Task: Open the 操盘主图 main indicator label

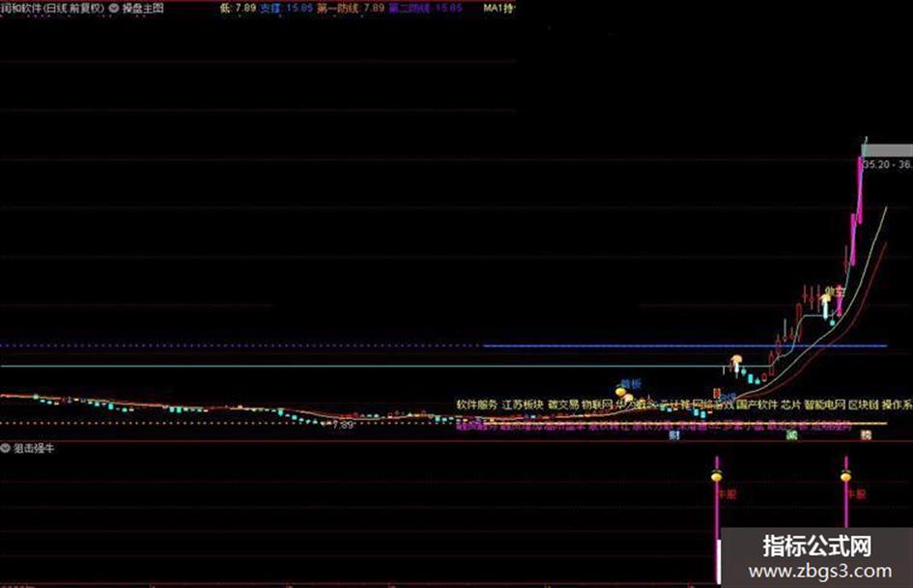Action: click(143, 8)
